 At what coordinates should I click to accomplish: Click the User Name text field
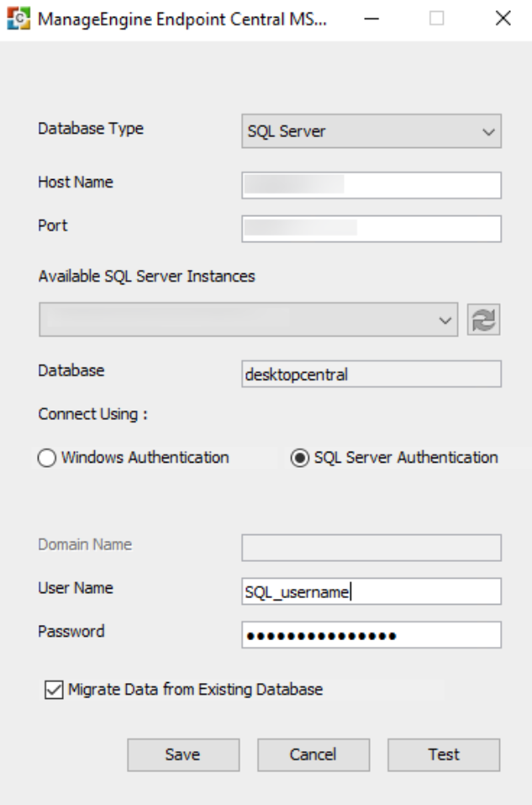[371, 591]
